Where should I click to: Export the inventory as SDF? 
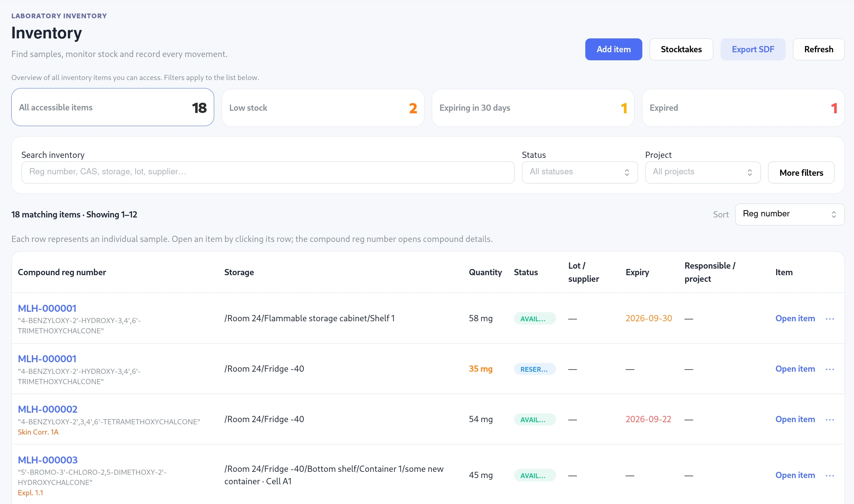tap(753, 49)
